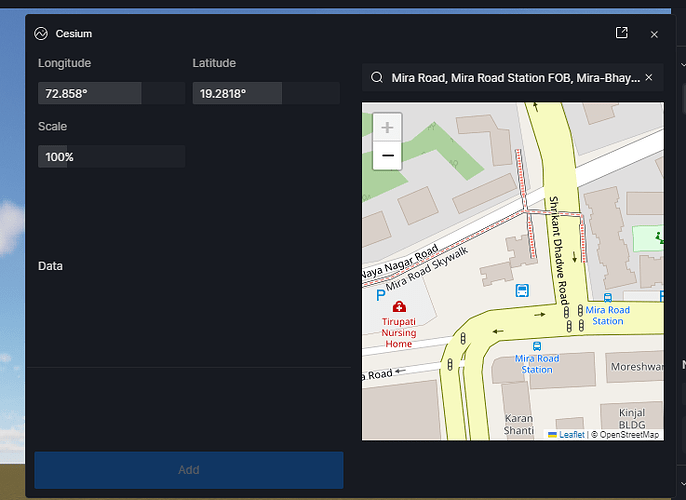Click the search magnifier icon
This screenshot has height=500, width=686.
(x=377, y=78)
